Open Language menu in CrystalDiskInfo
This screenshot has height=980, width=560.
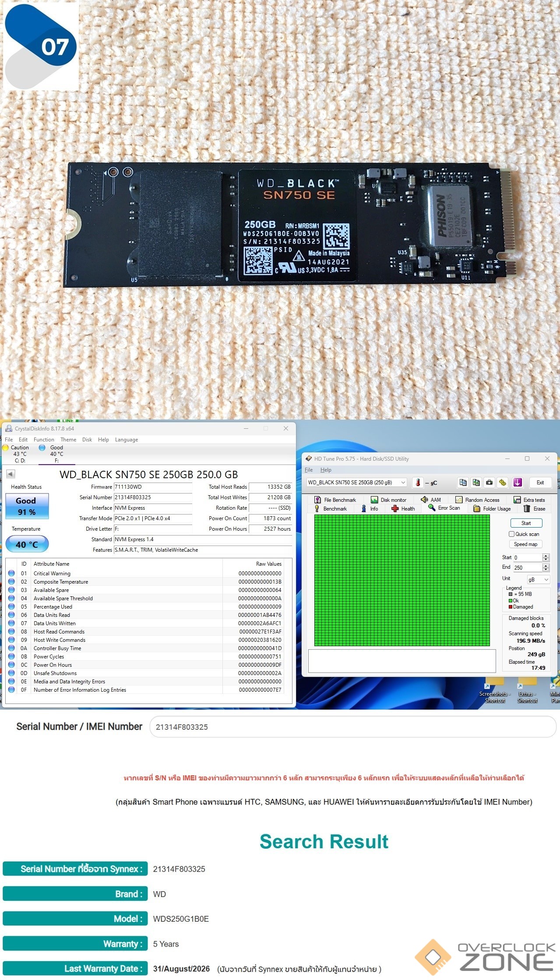pyautogui.click(x=127, y=439)
